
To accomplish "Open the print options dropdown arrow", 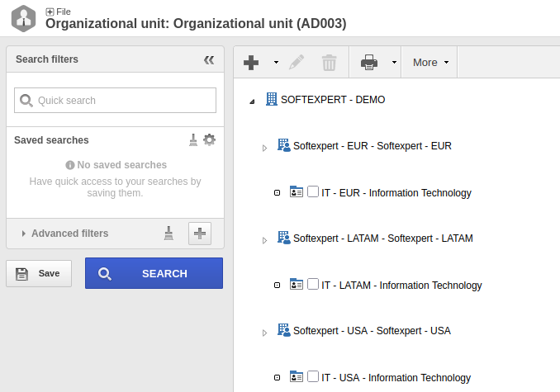I will tap(394, 63).
